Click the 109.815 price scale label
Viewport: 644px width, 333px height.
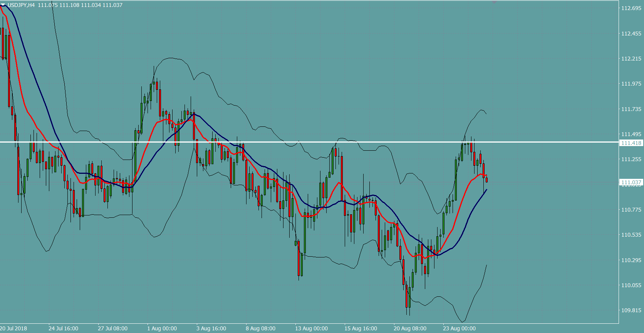(x=631, y=310)
